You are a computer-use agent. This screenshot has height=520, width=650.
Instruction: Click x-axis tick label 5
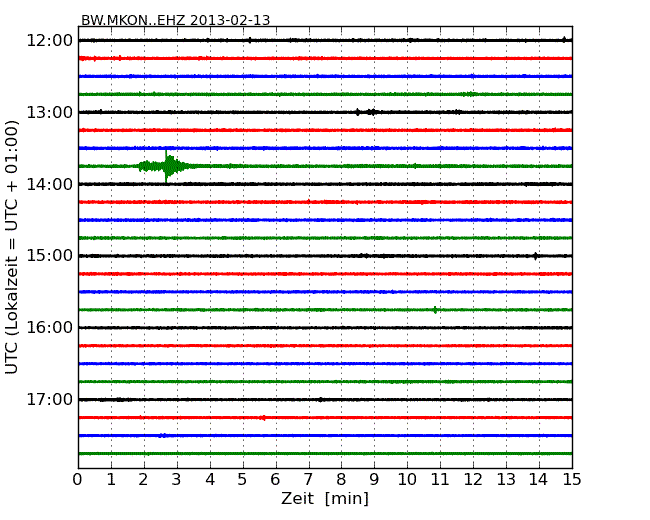(x=243, y=480)
